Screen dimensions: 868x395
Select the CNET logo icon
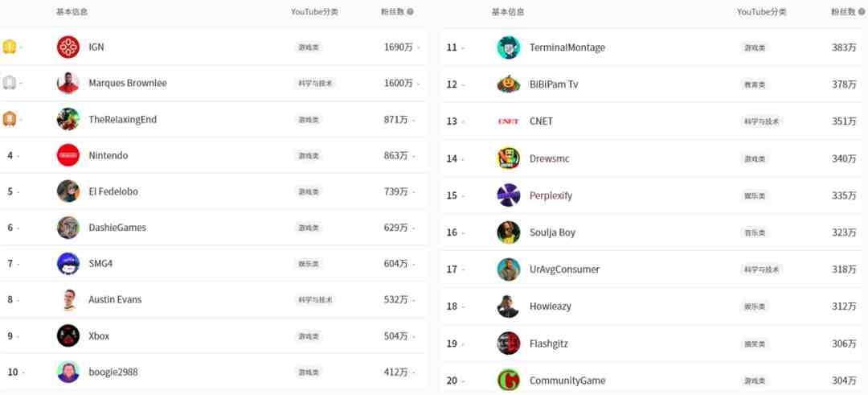[508, 121]
